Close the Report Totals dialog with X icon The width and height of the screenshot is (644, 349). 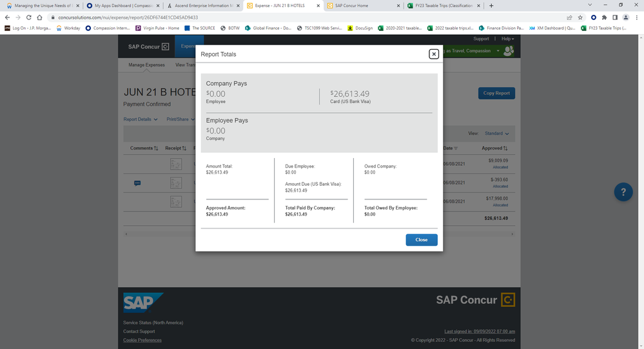coord(434,54)
